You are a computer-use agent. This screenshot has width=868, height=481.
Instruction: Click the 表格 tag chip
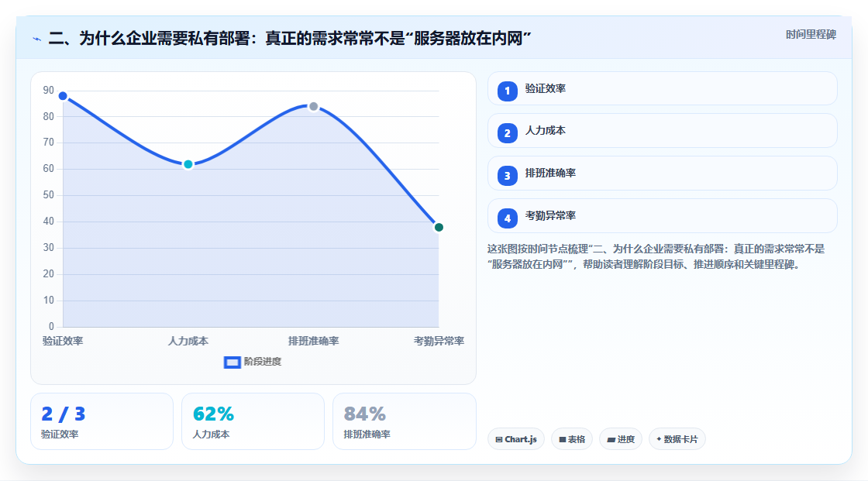pyautogui.click(x=572, y=439)
